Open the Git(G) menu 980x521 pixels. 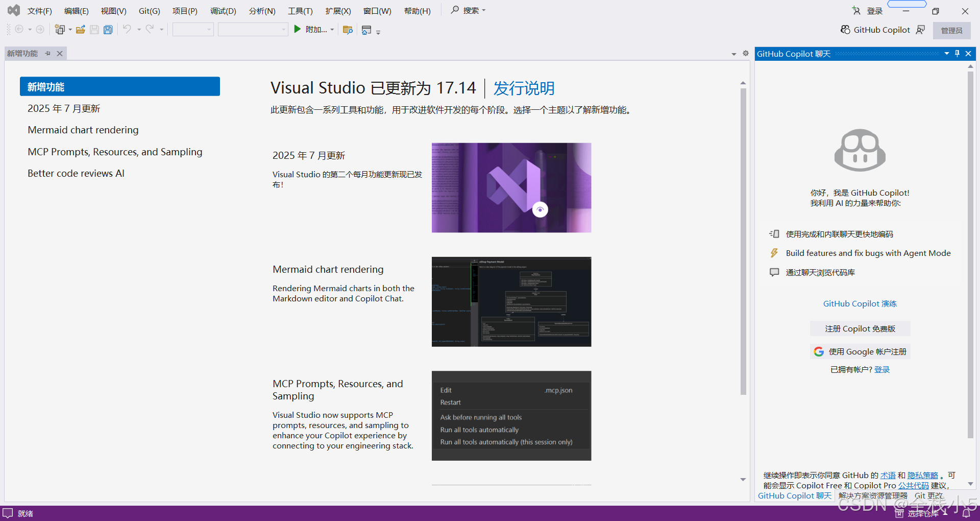[x=149, y=11]
